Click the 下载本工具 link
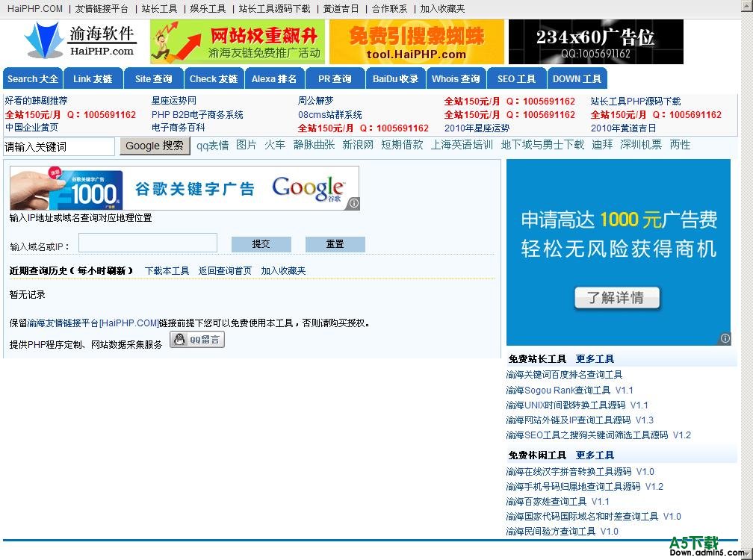Image resolution: width=753 pixels, height=560 pixels. (167, 270)
